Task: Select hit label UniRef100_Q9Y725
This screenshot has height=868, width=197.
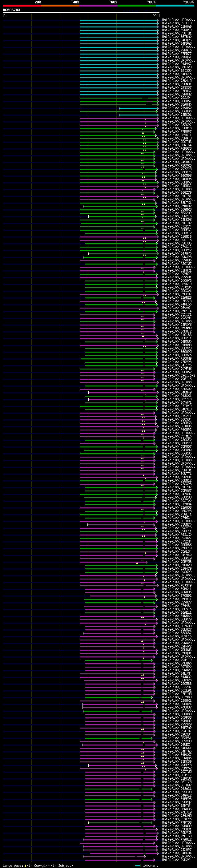Action: [177, 169]
